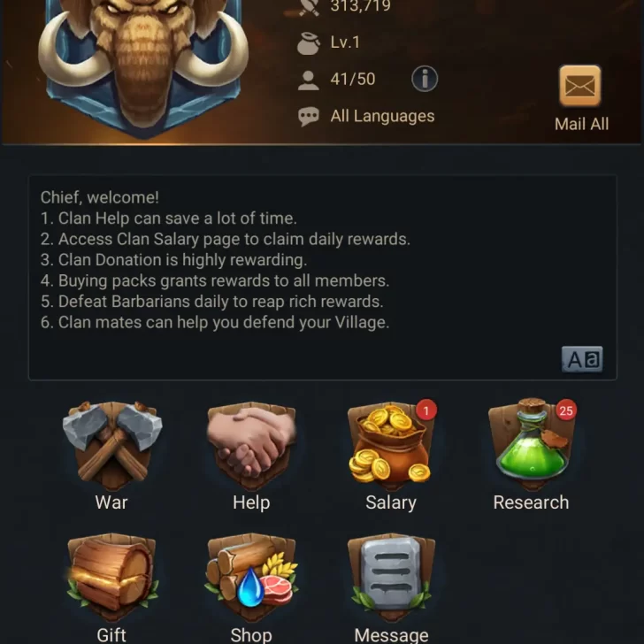Open the Gift wooden log chest
This screenshot has width=644, height=644.
coord(111,577)
